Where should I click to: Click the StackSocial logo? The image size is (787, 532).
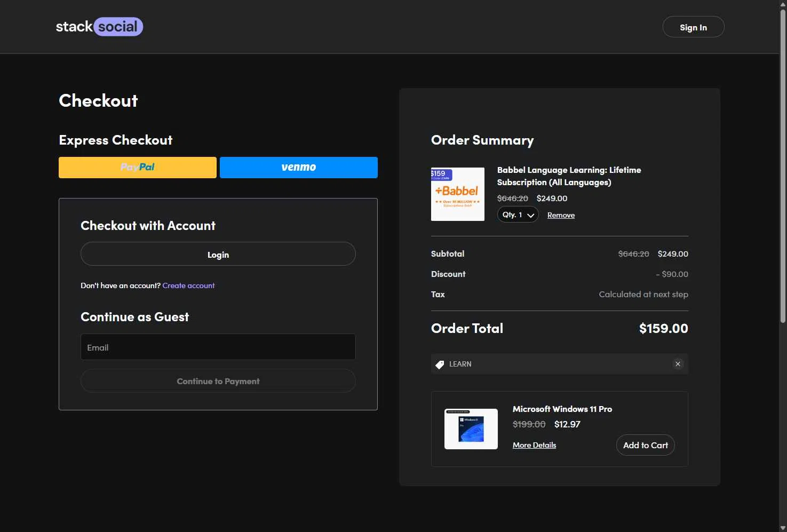tap(99, 27)
